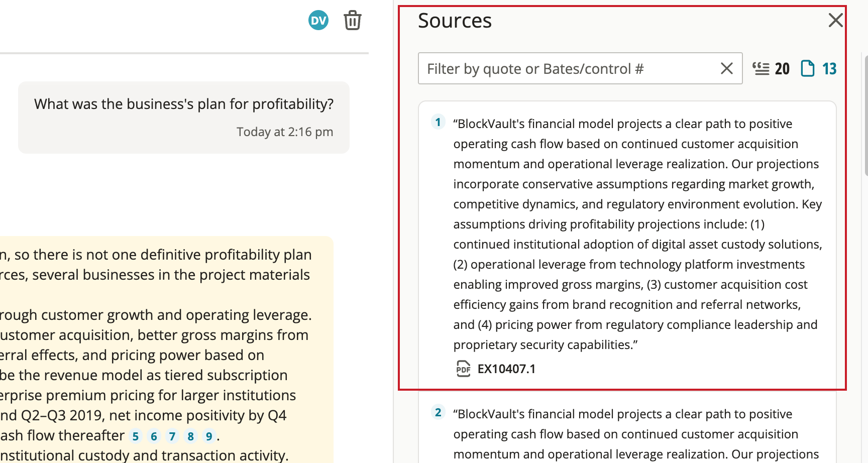Open citation 9 in the answer

pos(209,436)
